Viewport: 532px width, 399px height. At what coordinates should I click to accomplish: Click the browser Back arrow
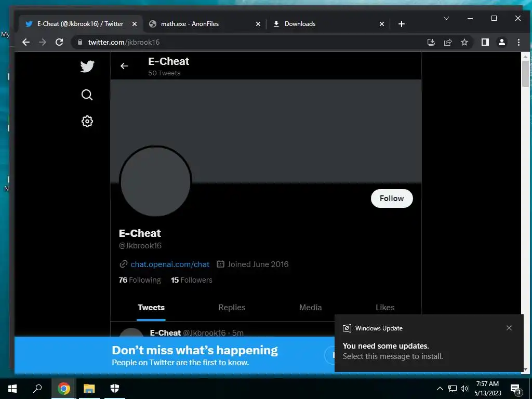point(26,42)
